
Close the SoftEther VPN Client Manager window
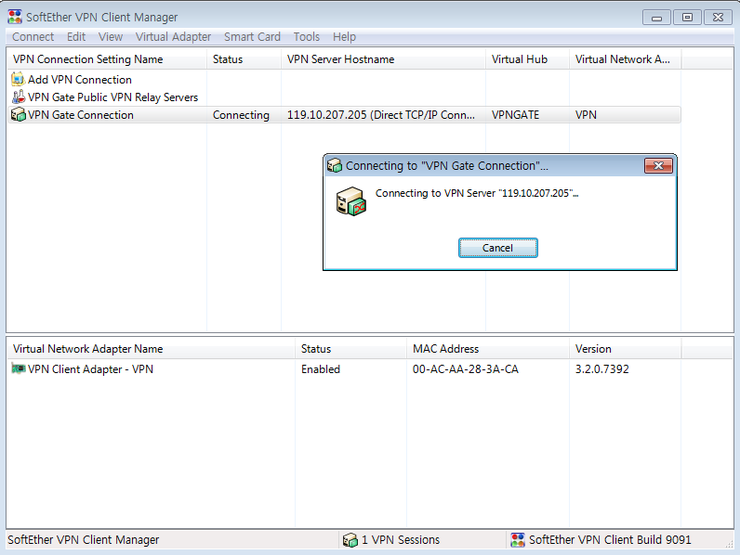[x=718, y=17]
